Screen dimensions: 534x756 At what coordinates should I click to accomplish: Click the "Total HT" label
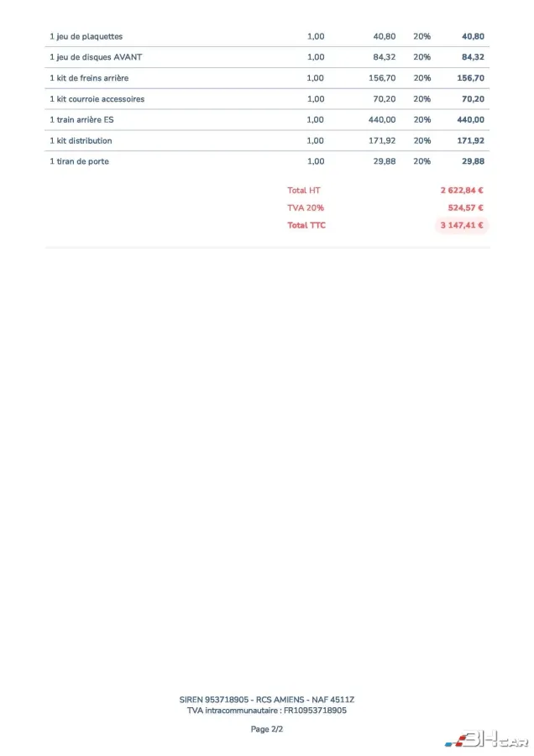pyautogui.click(x=303, y=191)
